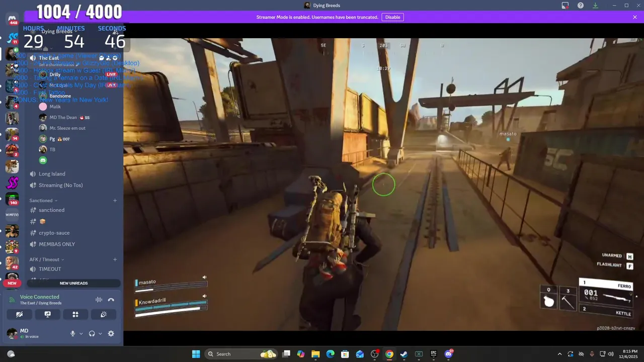This screenshot has height=362, width=644.
Task: Click the Windows taskbar Search box
Action: [242, 354]
